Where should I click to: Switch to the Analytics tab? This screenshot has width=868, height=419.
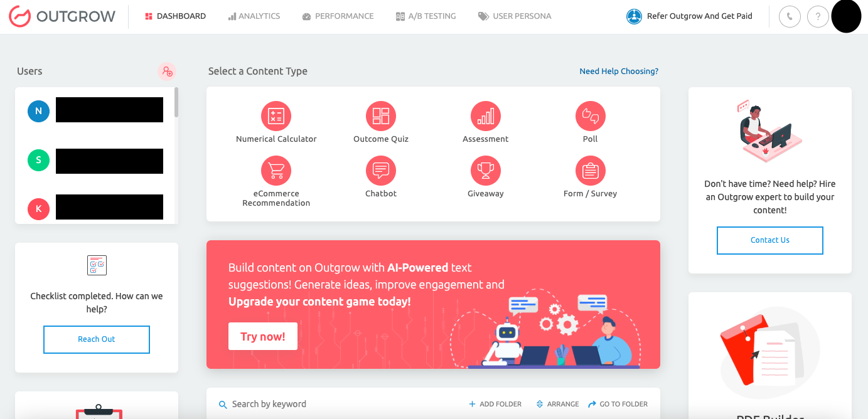click(254, 16)
